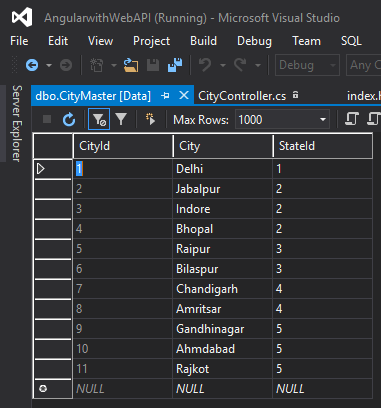Click the Navigate Forward arrow icon

pyautogui.click(x=66, y=65)
